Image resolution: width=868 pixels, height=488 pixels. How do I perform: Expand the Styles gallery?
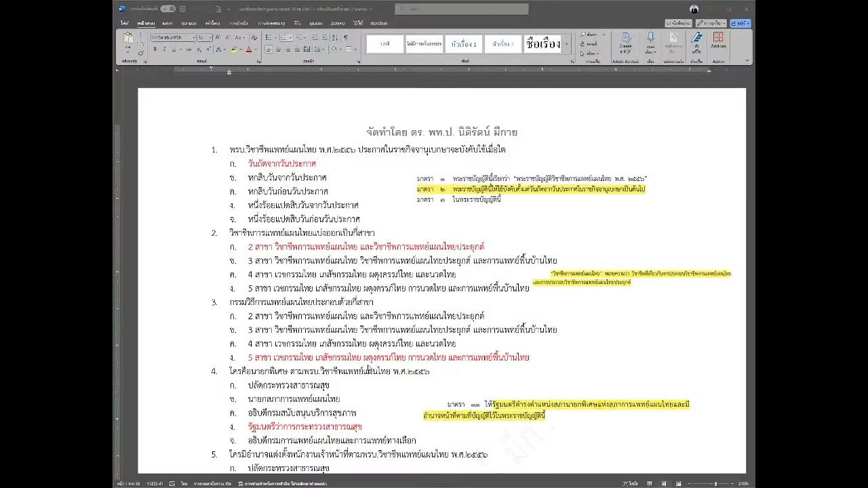coord(566,45)
